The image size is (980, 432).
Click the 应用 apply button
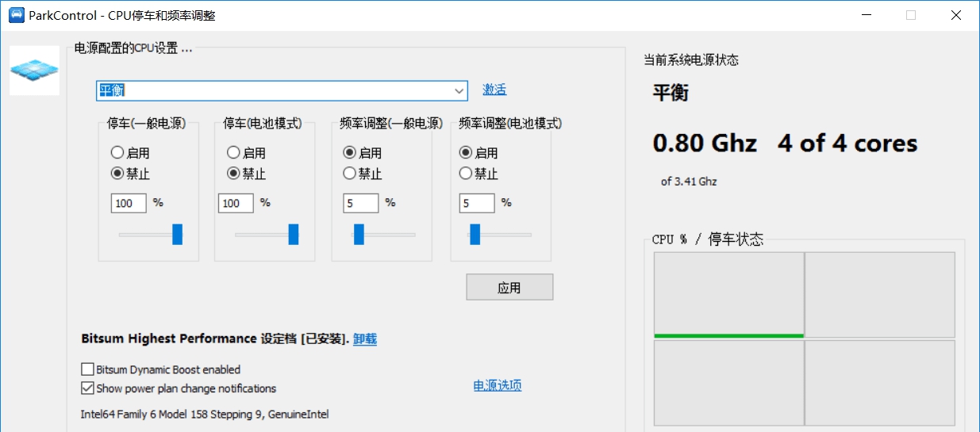click(509, 288)
